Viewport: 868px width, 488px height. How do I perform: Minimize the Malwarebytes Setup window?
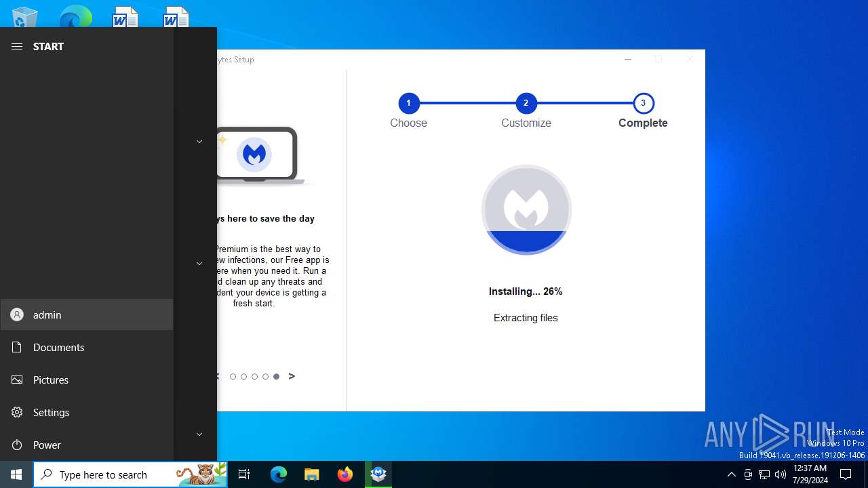[628, 60]
